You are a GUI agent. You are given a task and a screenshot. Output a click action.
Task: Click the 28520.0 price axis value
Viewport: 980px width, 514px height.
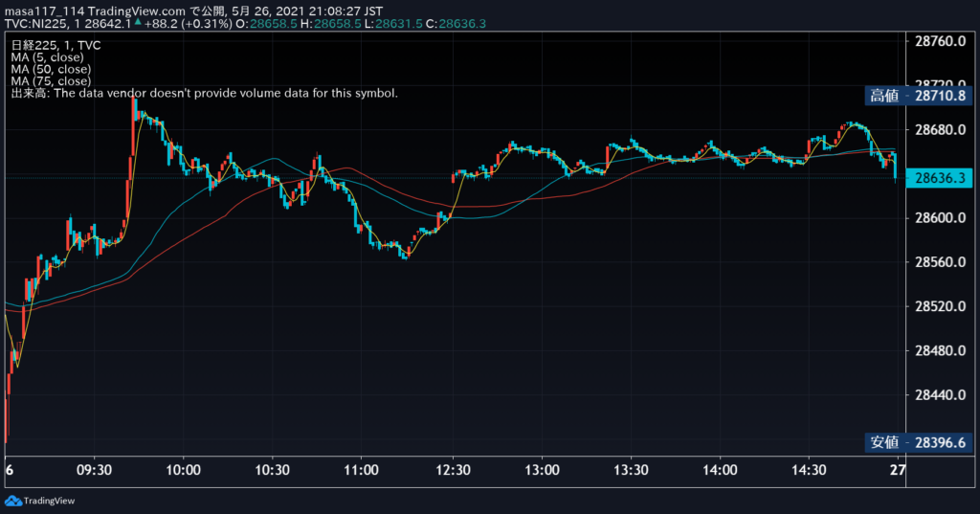pos(940,306)
